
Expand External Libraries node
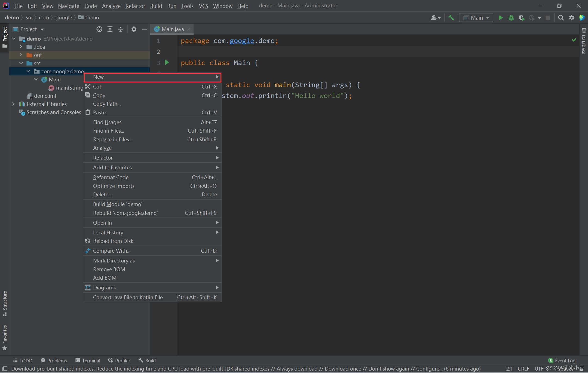click(x=13, y=104)
